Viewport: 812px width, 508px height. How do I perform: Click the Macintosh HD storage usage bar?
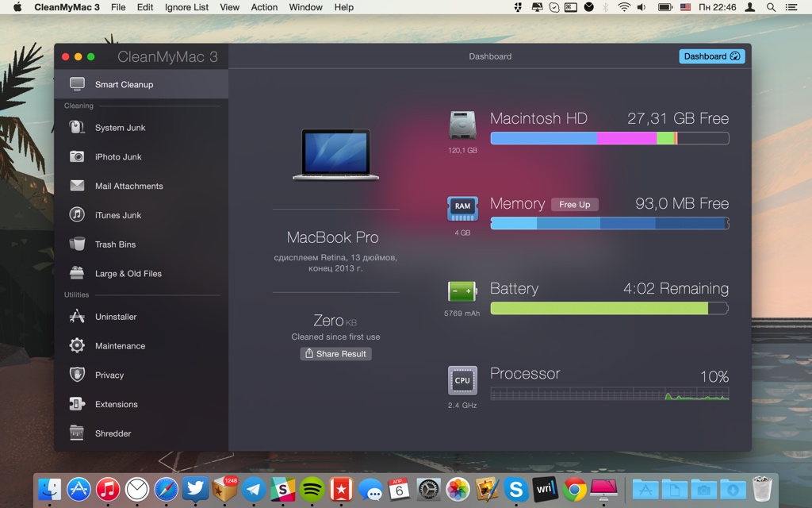coord(610,138)
